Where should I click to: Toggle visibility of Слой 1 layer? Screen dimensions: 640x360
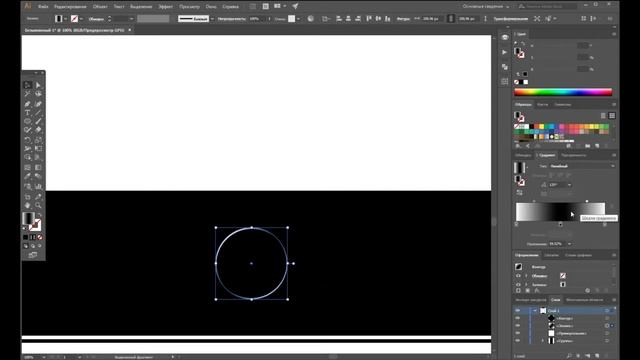(518, 311)
